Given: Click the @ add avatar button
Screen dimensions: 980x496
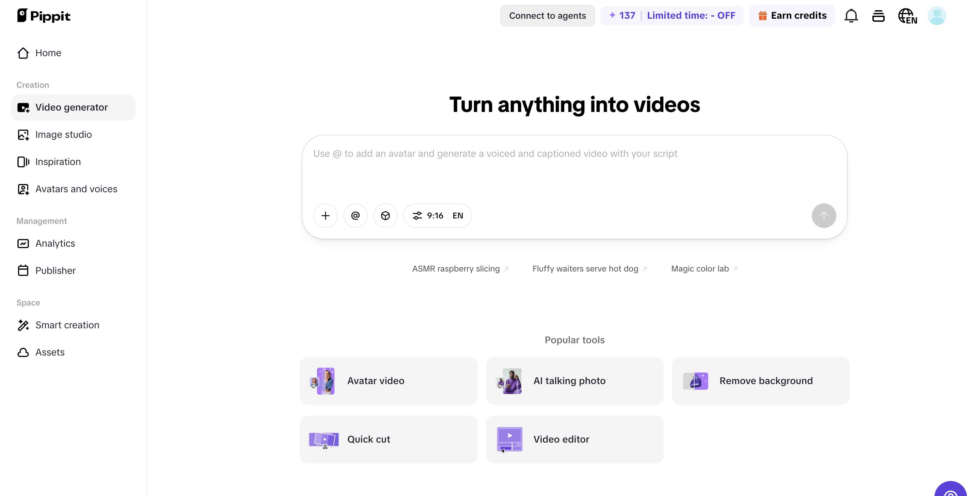Looking at the screenshot, I should pos(355,216).
